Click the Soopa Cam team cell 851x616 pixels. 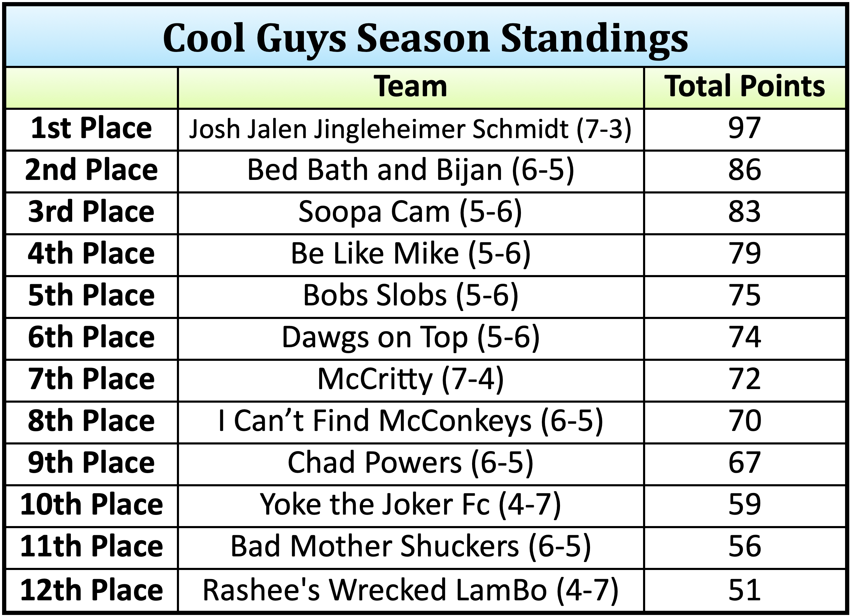410,213
